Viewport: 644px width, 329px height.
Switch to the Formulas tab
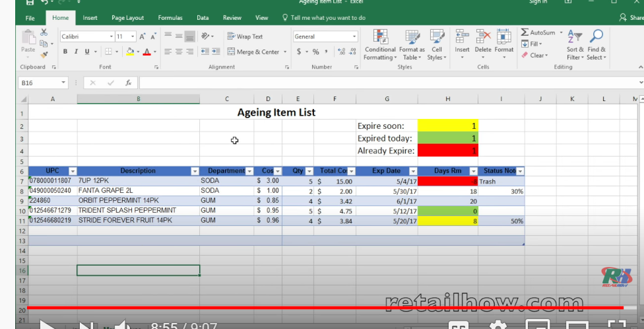click(x=170, y=18)
